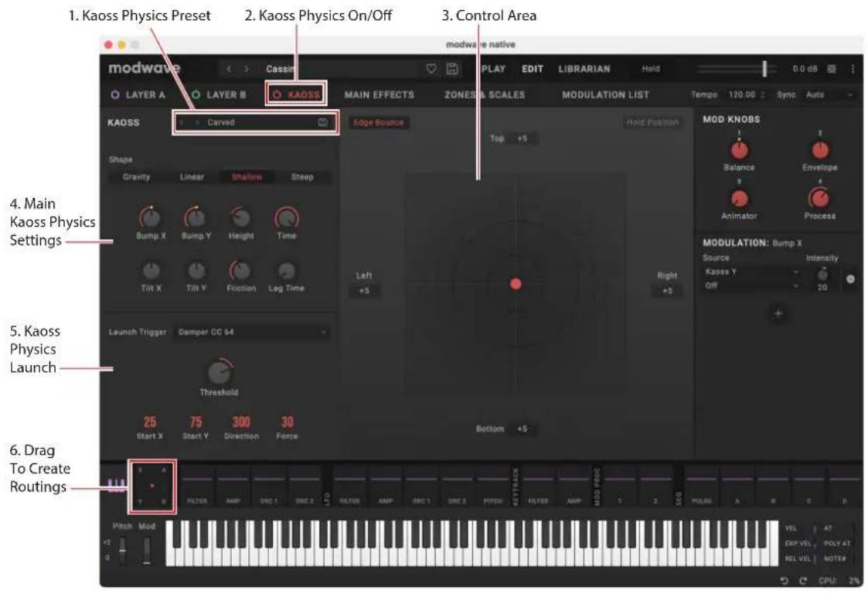Image resolution: width=868 pixels, height=594 pixels.
Task: Enable the Hold Position option
Action: [x=652, y=122]
